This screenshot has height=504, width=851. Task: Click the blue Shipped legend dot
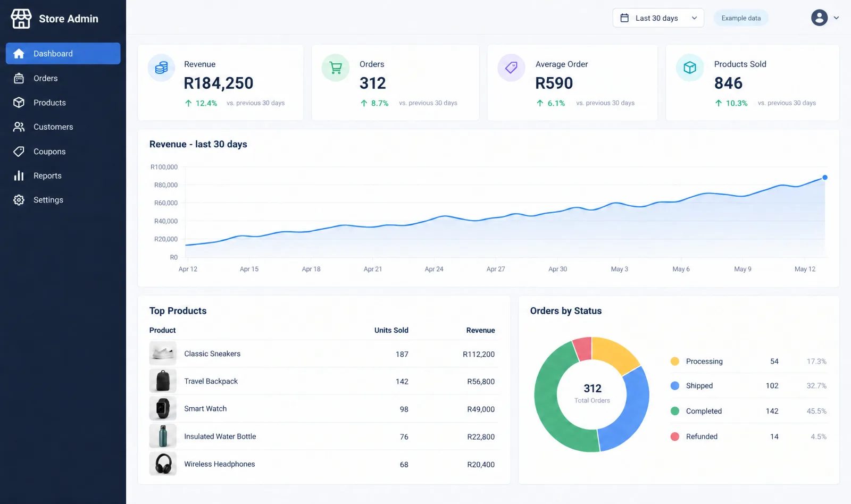[x=675, y=386]
